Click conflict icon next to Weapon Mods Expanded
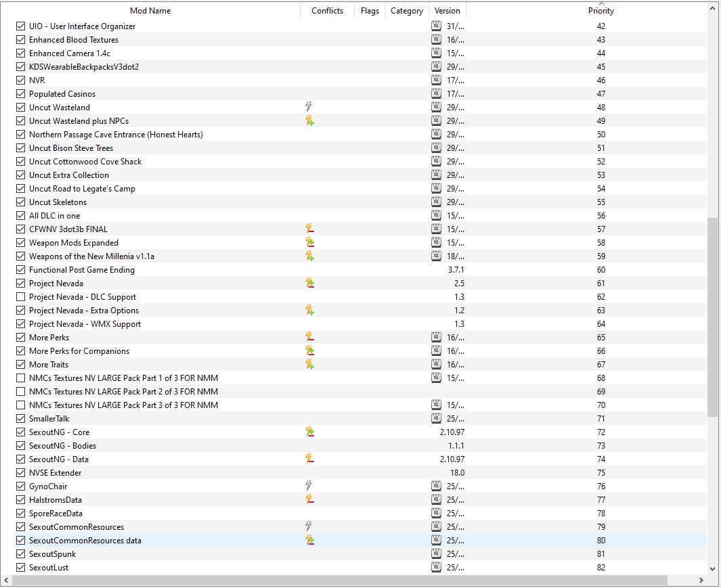 point(309,243)
